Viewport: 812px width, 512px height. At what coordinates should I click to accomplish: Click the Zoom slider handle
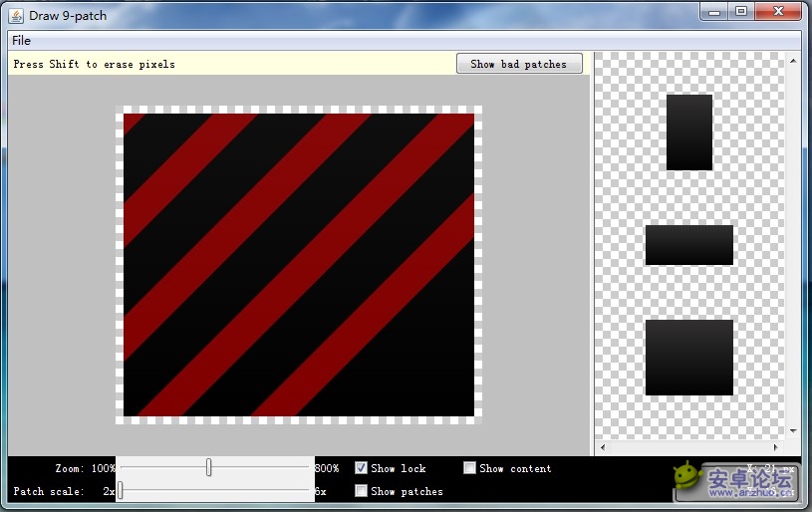click(x=208, y=467)
